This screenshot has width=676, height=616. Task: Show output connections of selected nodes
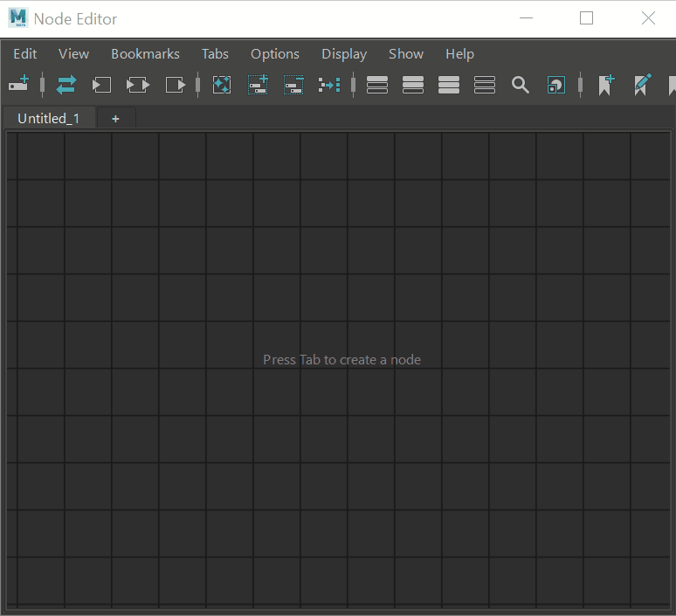tap(176, 85)
